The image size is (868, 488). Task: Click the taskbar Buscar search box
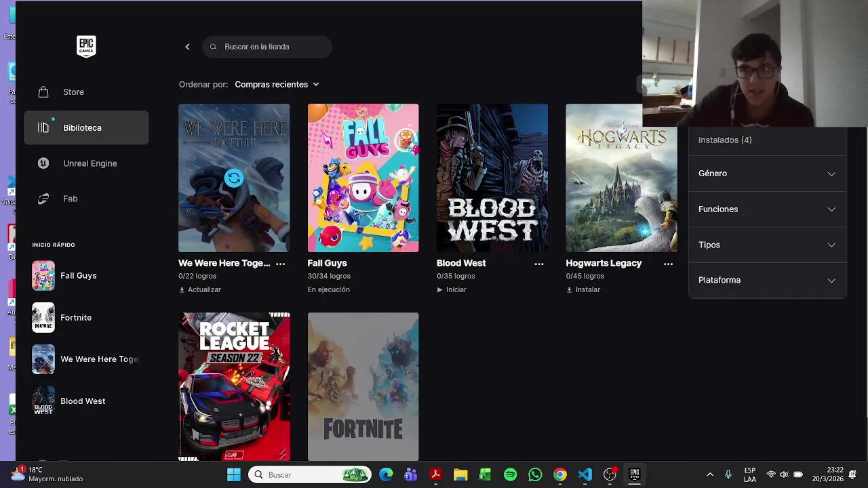310,474
